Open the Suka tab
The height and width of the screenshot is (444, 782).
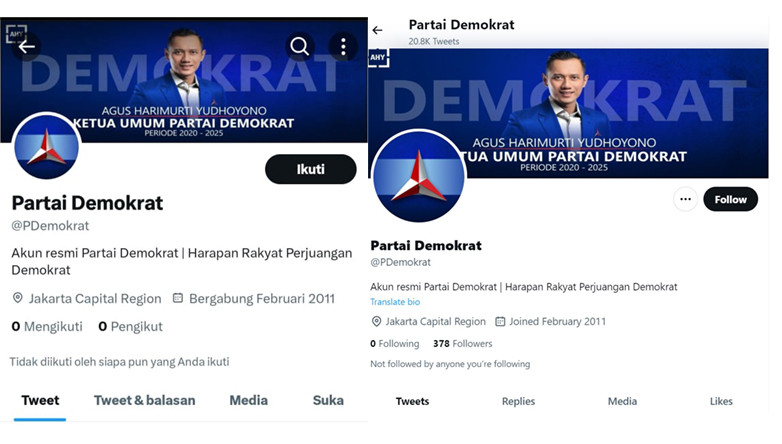pyautogui.click(x=328, y=401)
